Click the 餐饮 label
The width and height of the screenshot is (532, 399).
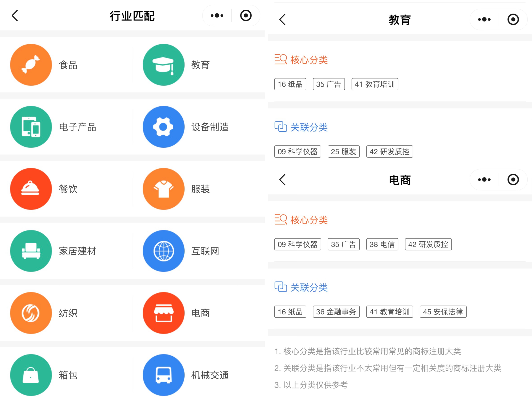point(68,189)
